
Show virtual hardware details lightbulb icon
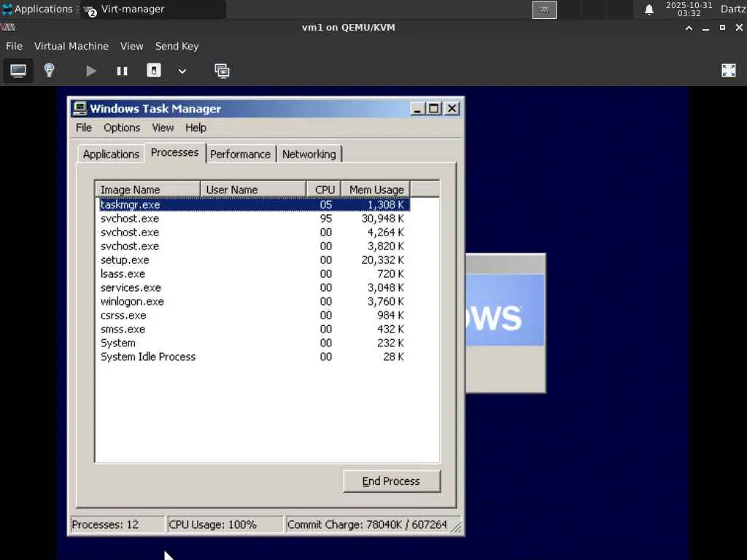click(49, 71)
